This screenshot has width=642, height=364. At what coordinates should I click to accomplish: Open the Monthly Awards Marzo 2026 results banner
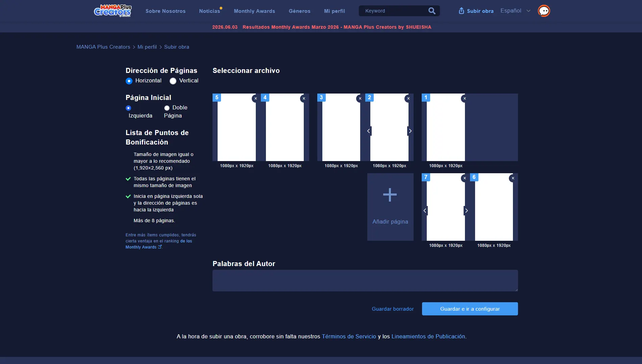322,27
